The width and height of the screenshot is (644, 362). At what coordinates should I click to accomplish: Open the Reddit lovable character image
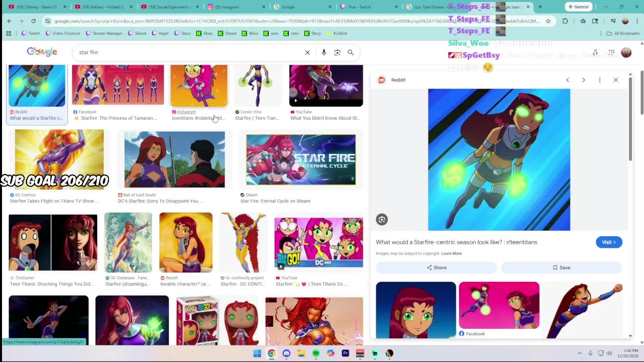point(186,242)
